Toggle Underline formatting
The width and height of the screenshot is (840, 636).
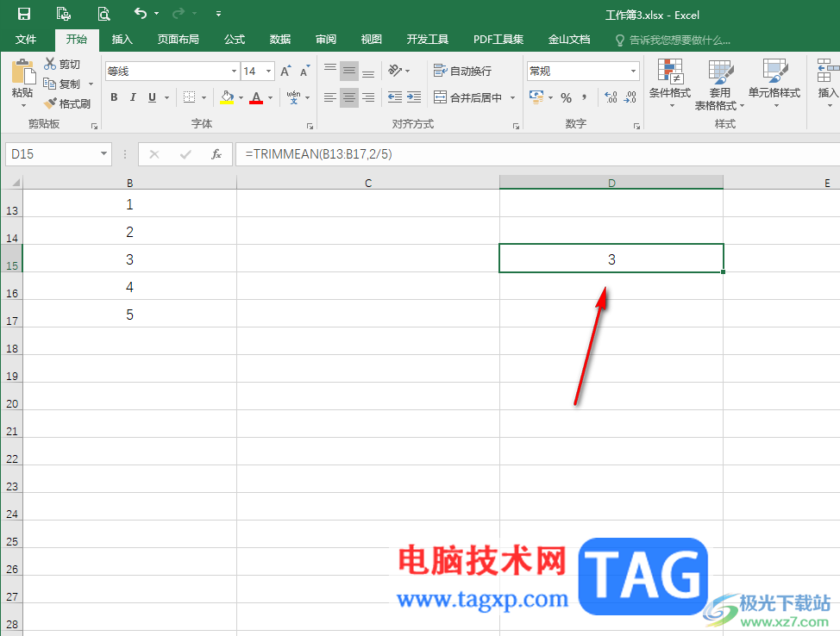click(152, 97)
